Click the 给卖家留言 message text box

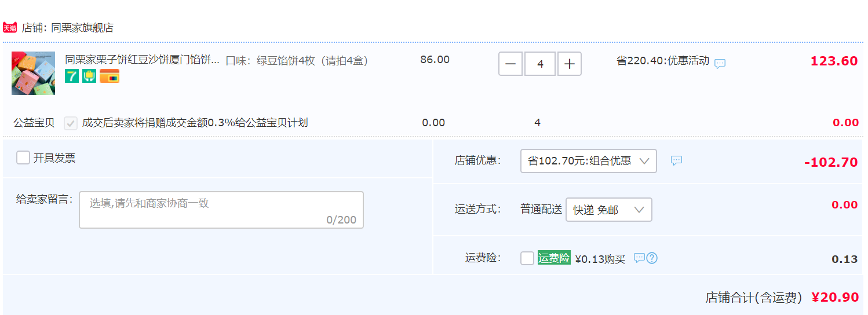coord(221,210)
